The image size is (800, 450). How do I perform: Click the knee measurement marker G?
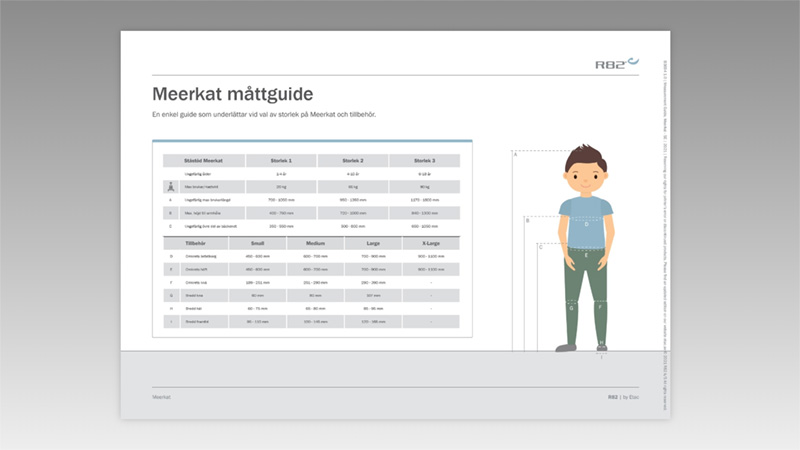click(x=571, y=308)
